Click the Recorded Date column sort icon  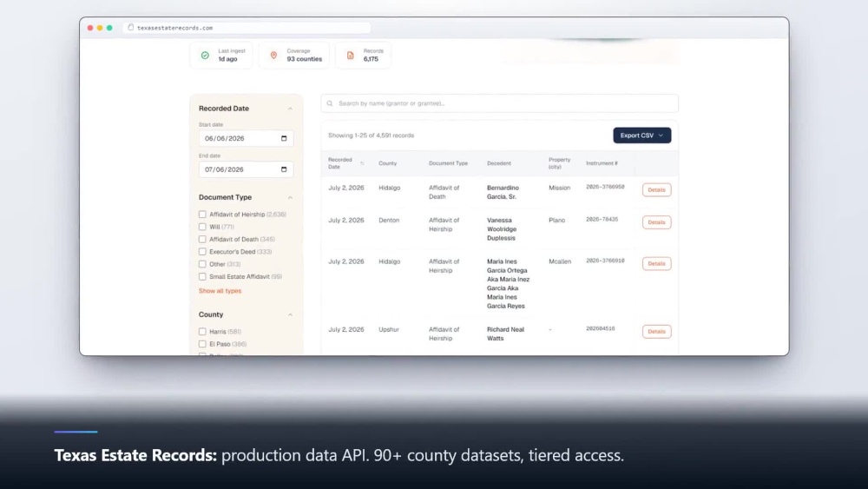(x=362, y=163)
